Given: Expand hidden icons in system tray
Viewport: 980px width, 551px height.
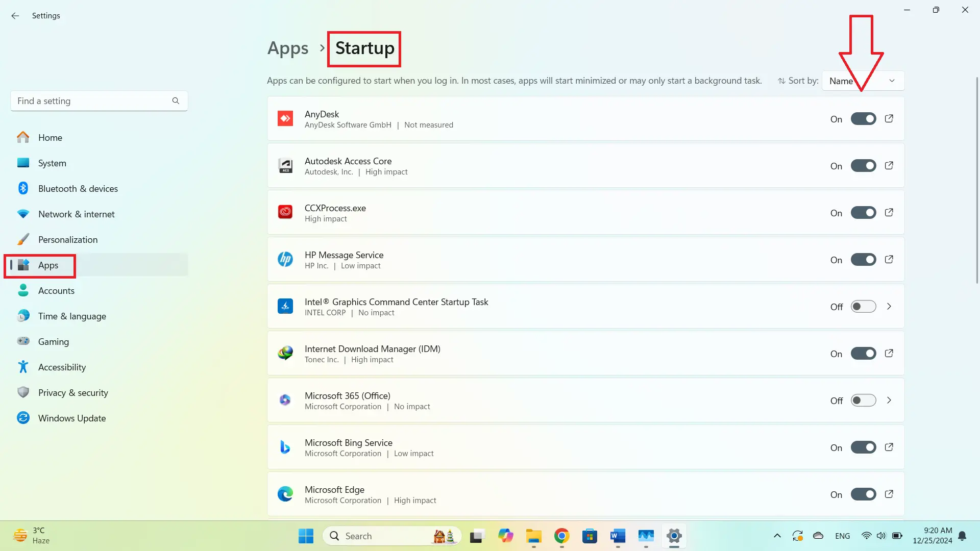Looking at the screenshot, I should click(x=777, y=536).
